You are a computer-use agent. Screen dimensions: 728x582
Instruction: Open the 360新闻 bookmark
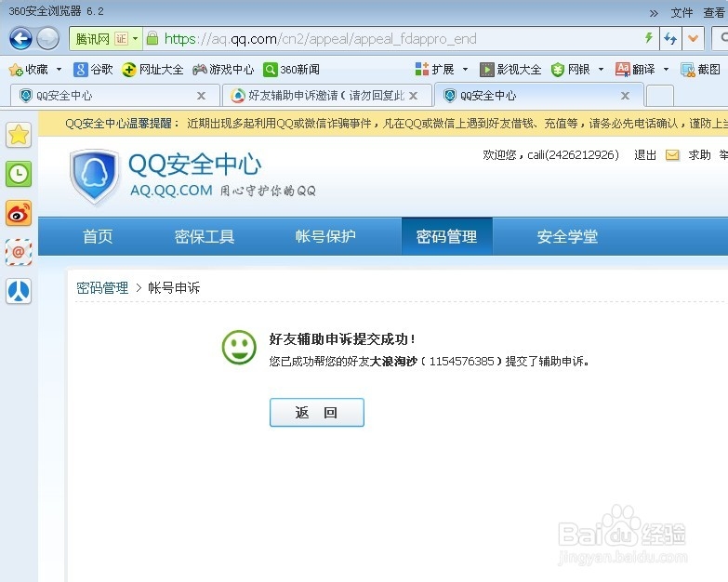[x=291, y=70]
